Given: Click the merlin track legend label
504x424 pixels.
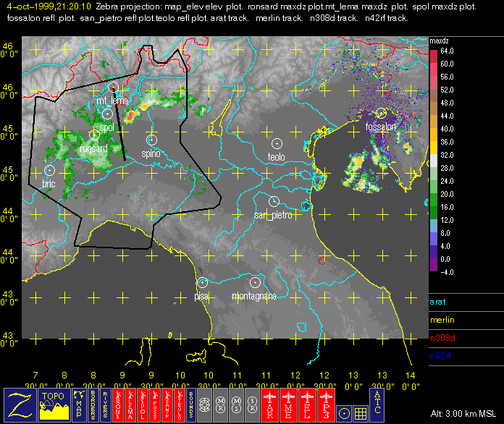Looking at the screenshot, I should [x=442, y=320].
